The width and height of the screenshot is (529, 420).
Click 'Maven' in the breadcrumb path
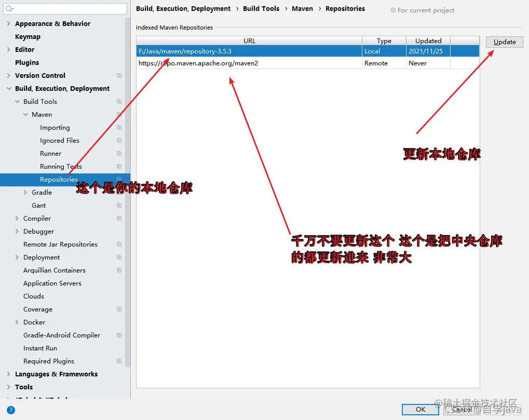[x=302, y=9]
